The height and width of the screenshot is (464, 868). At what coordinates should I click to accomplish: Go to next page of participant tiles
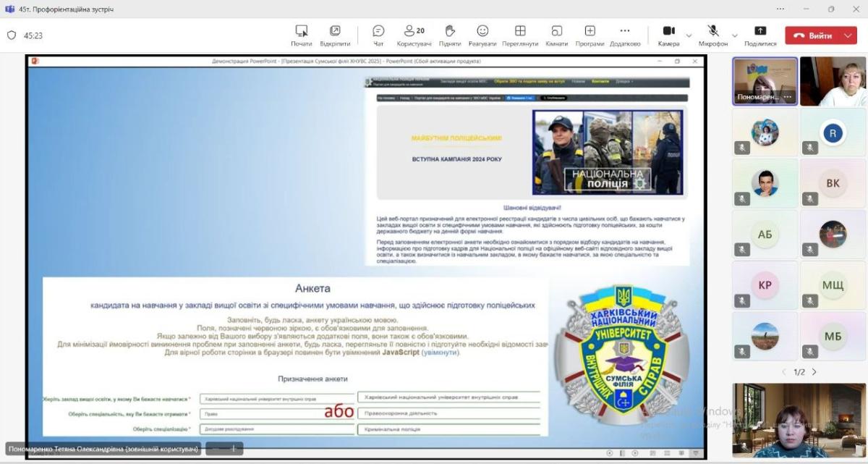coord(814,372)
